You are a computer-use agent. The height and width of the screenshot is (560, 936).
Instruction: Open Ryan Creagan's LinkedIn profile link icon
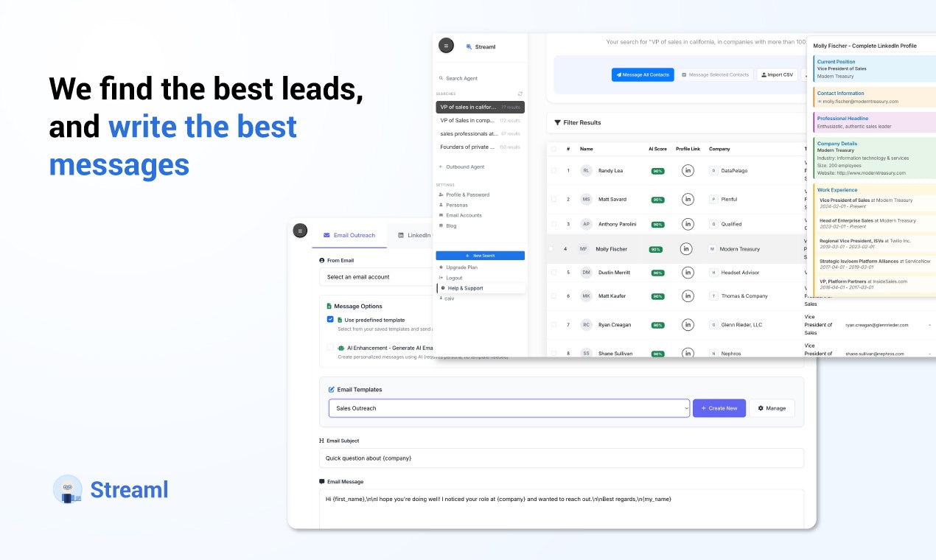pos(688,324)
